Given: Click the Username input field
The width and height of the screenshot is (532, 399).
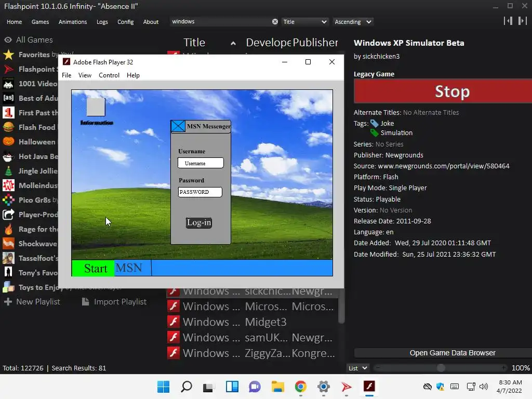Looking at the screenshot, I should point(201,163).
